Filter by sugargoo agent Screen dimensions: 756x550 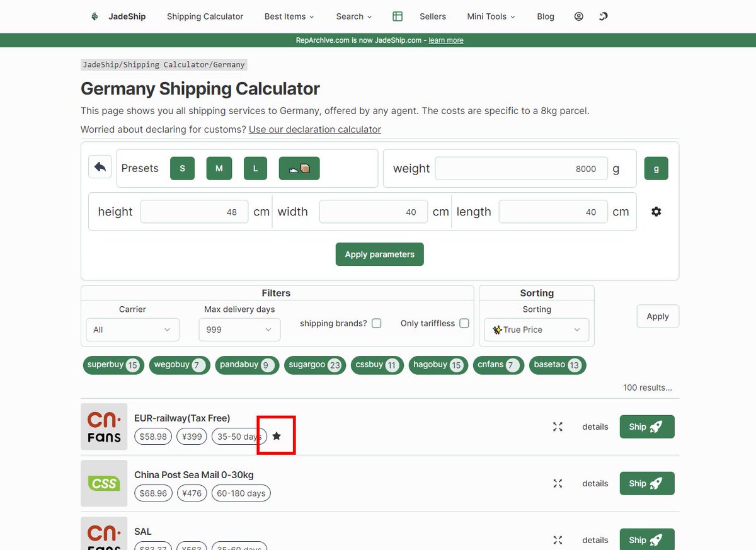(315, 365)
